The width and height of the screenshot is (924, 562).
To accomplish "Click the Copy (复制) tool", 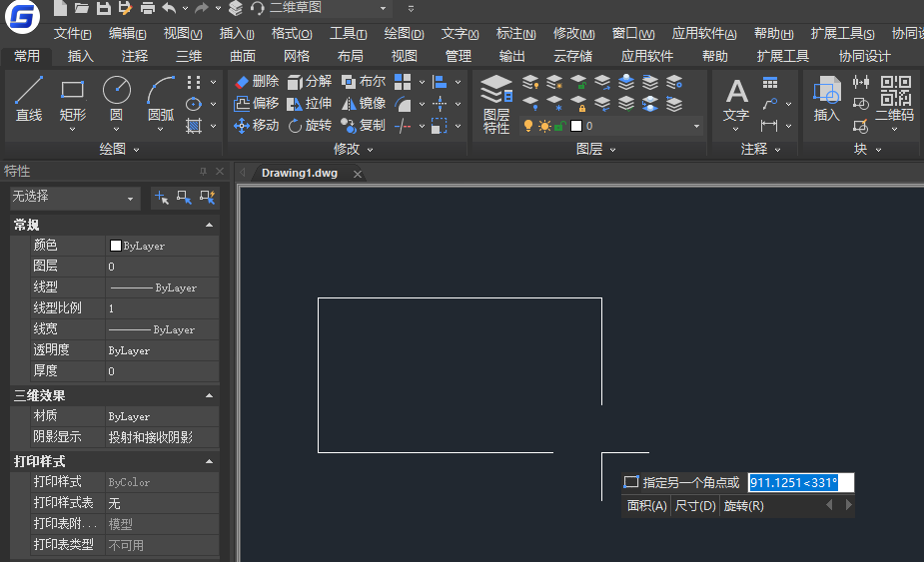I will coord(364,126).
